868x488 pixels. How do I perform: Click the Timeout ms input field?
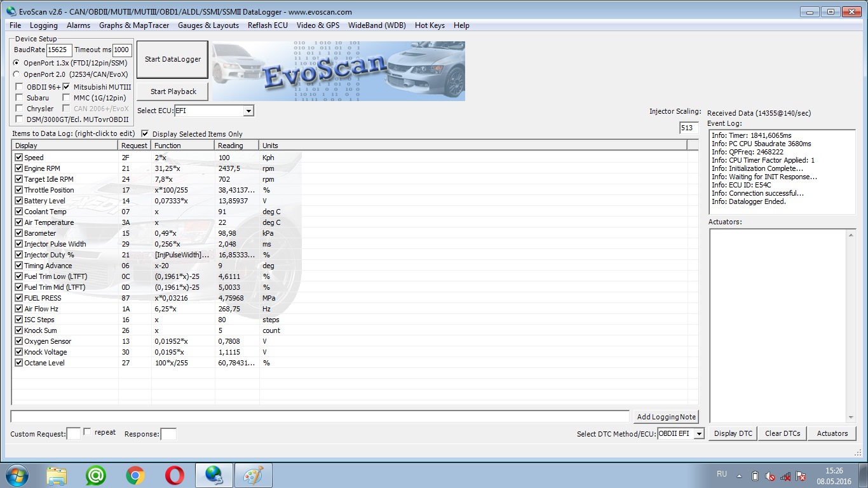point(122,50)
